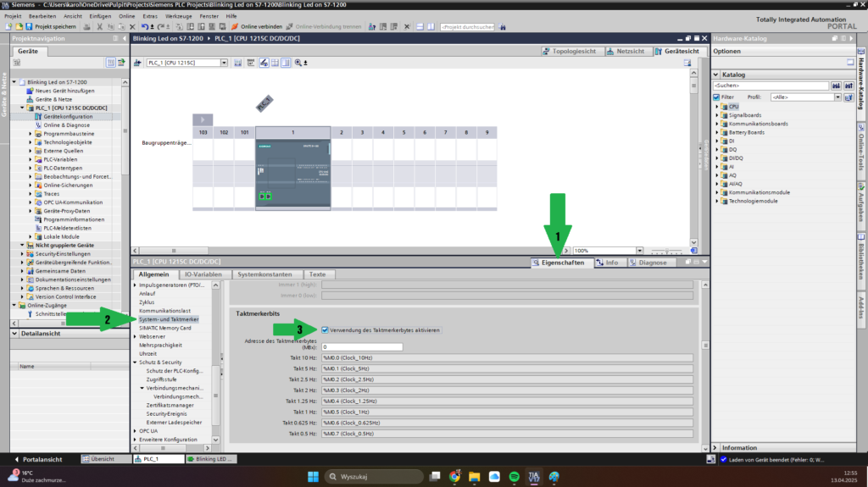Click the catalog <Suchen> search field
The image size is (868, 487).
click(771, 86)
